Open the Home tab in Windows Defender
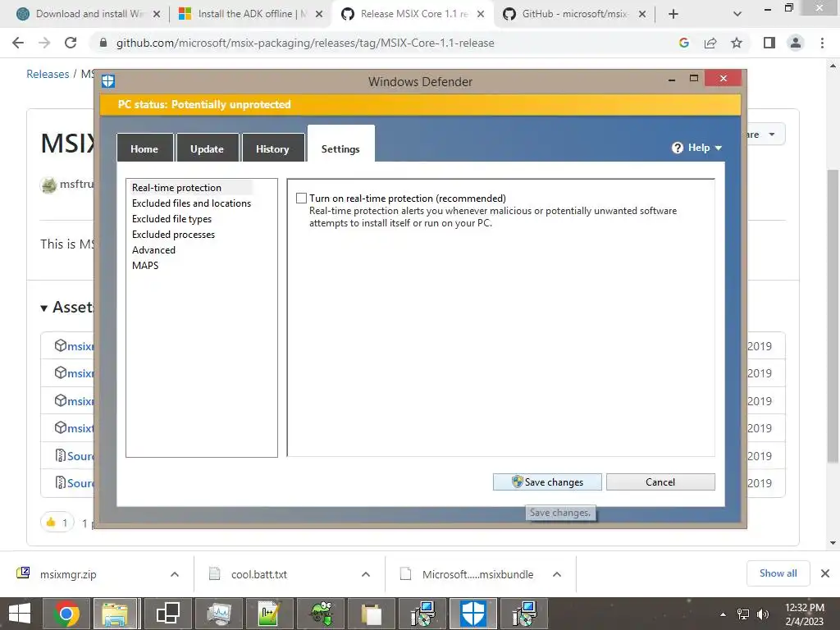 [144, 148]
